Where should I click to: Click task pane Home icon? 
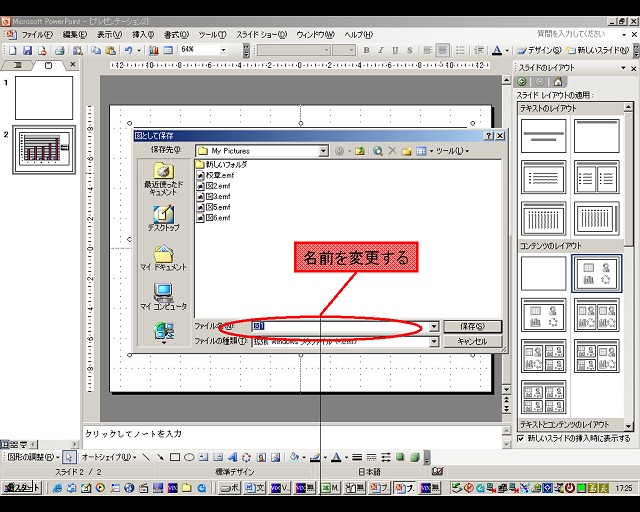tap(558, 82)
